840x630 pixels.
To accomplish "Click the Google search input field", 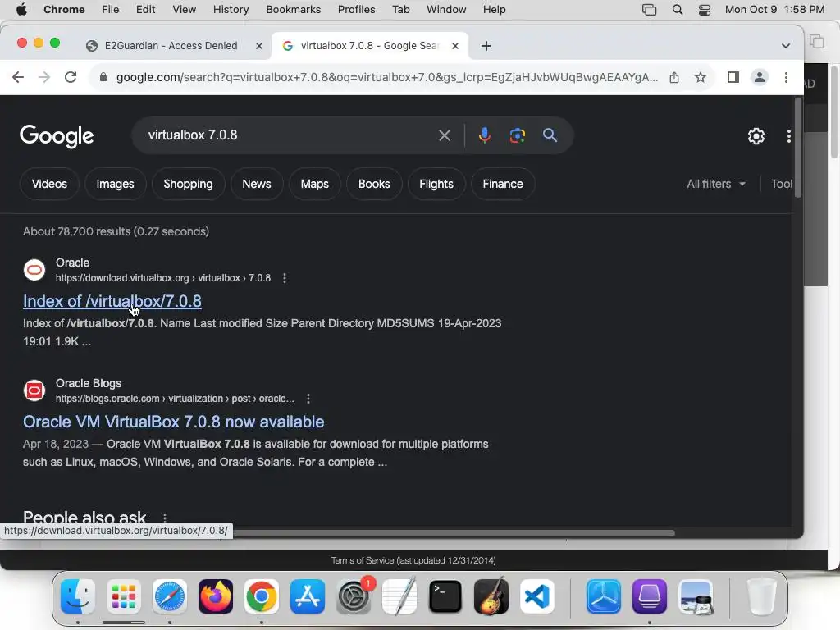I will (290, 135).
